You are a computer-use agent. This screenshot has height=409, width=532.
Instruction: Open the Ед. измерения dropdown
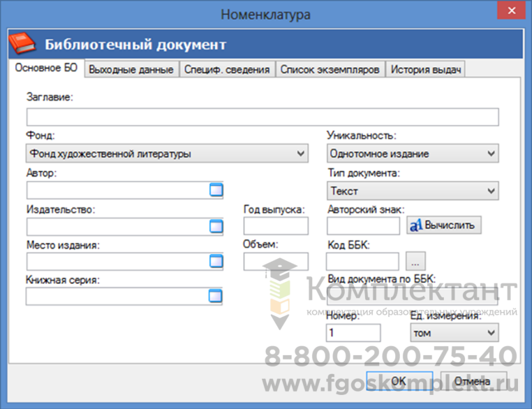pos(492,333)
